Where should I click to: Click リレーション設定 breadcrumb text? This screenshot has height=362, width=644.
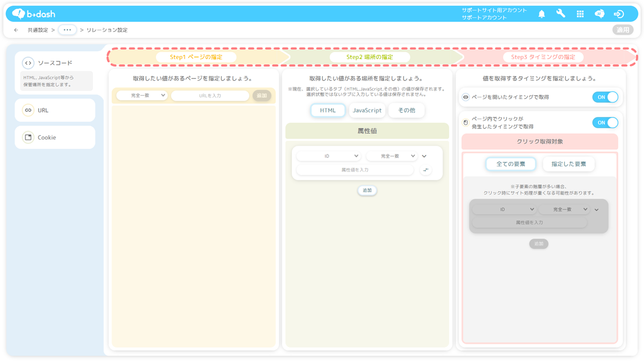[x=107, y=30]
